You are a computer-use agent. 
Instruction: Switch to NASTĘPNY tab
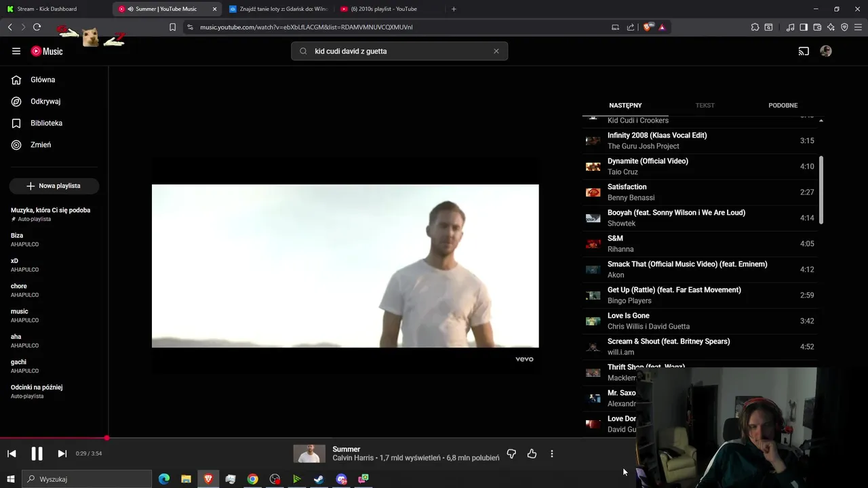pos(625,105)
